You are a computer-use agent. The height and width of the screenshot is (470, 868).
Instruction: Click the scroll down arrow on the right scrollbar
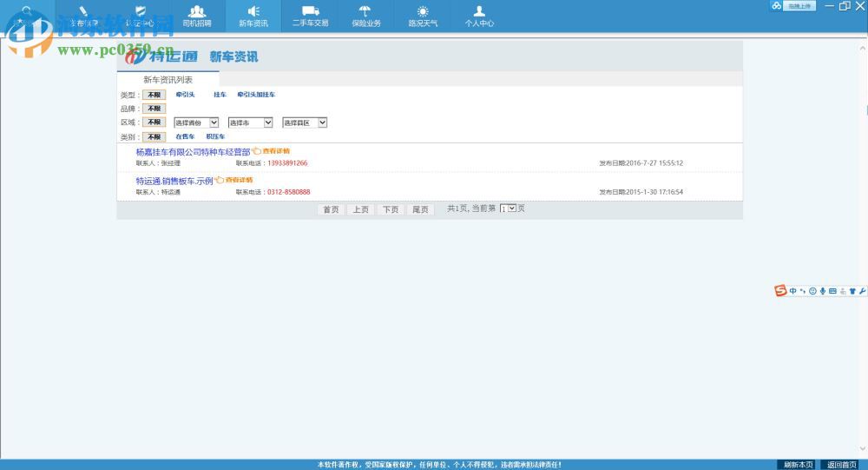pos(863,448)
